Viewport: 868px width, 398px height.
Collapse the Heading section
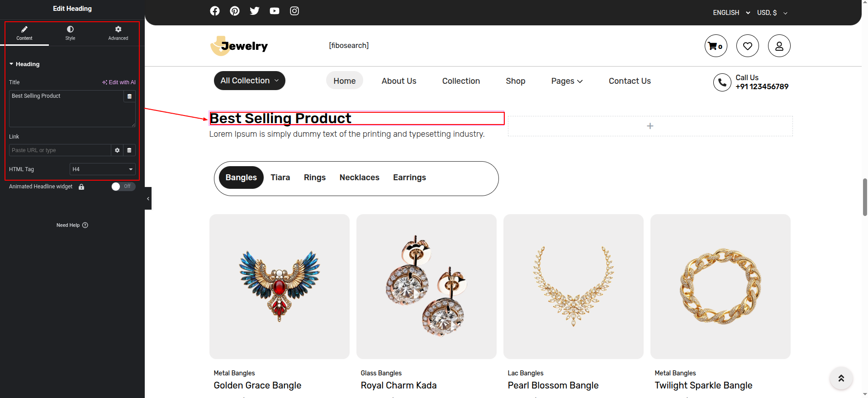[27, 64]
